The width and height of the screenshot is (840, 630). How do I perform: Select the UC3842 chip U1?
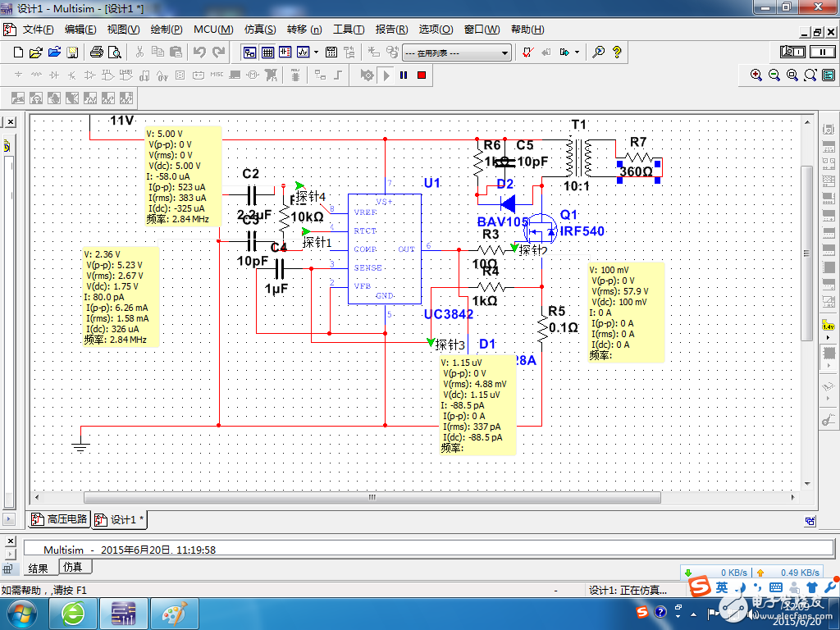[x=385, y=249]
